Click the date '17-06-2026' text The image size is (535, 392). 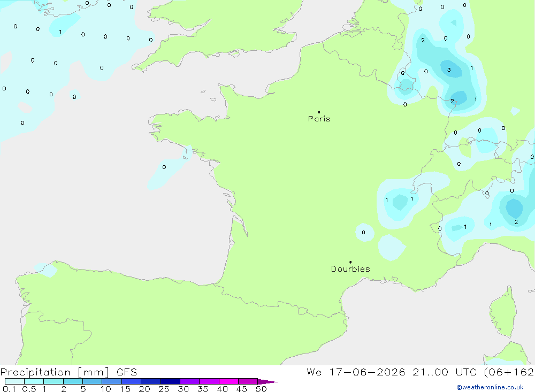pos(367,372)
